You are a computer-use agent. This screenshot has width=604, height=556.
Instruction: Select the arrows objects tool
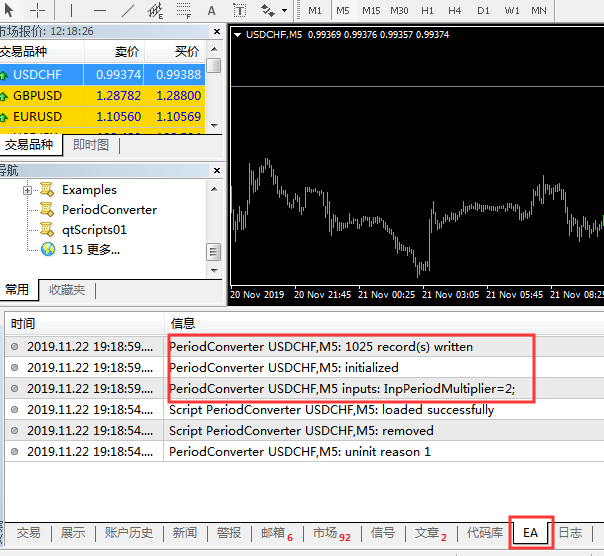click(267, 10)
